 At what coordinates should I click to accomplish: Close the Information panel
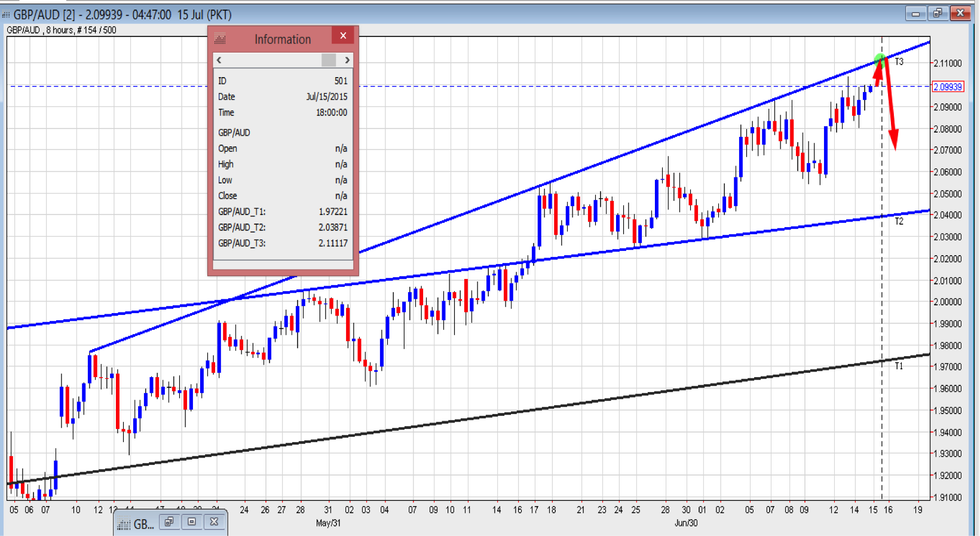343,36
